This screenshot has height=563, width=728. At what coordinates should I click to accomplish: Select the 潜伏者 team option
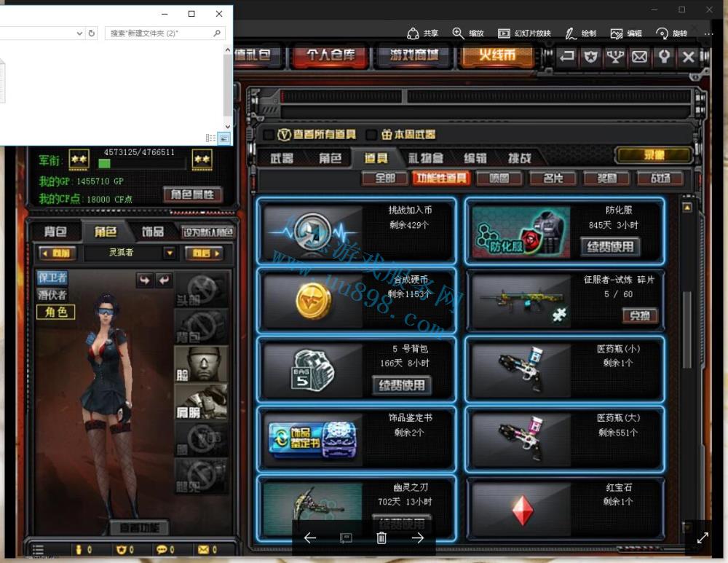pos(52,294)
